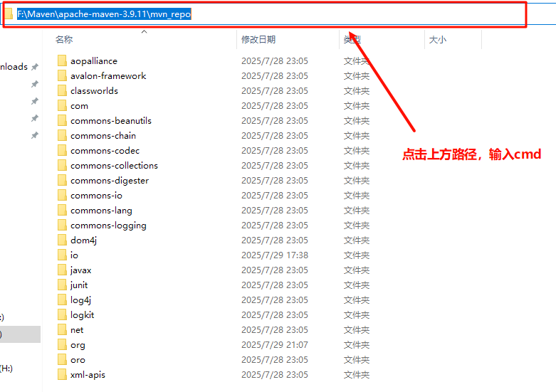Select the junit folder icon
This screenshot has width=556, height=392.
pos(61,285)
